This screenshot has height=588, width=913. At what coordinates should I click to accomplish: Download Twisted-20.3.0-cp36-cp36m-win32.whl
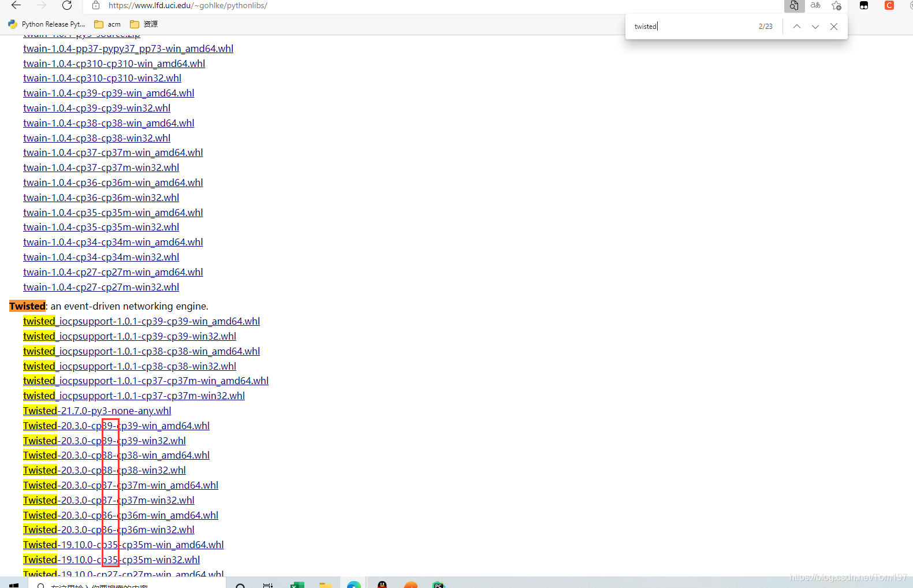(109, 530)
